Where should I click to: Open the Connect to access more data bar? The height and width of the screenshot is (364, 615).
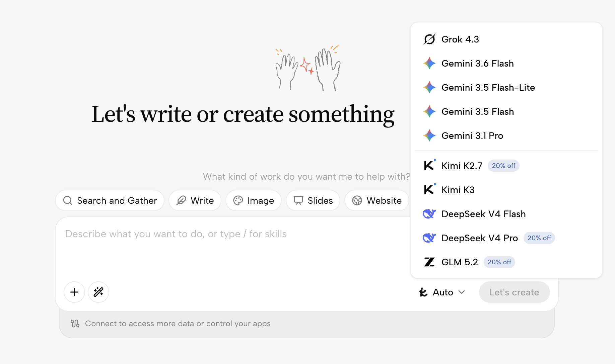[x=307, y=324]
